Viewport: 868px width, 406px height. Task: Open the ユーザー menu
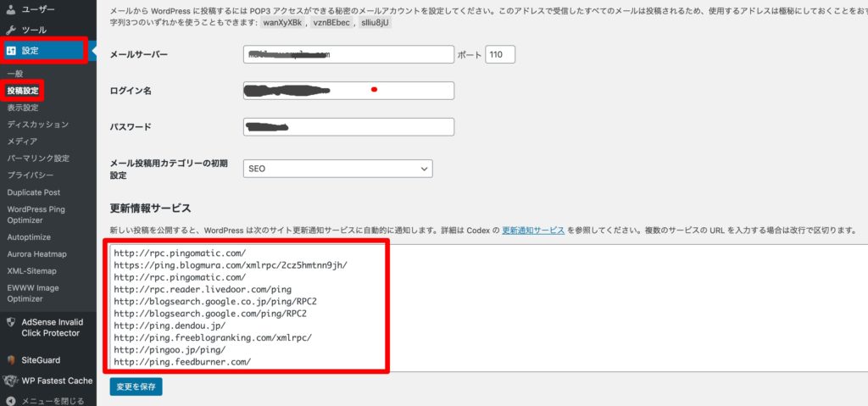tap(38, 9)
